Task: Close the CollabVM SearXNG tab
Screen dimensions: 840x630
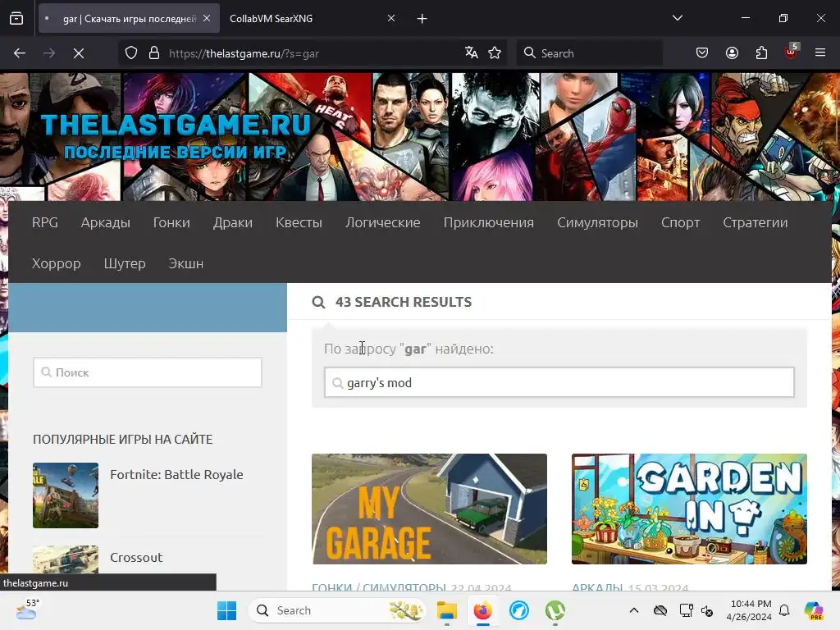Action: (391, 18)
